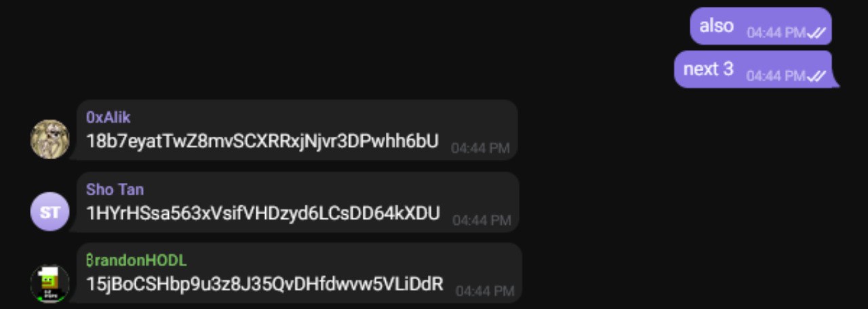The image size is (868, 309).
Task: Click the BrandonHODL sender name
Action: [x=136, y=260]
